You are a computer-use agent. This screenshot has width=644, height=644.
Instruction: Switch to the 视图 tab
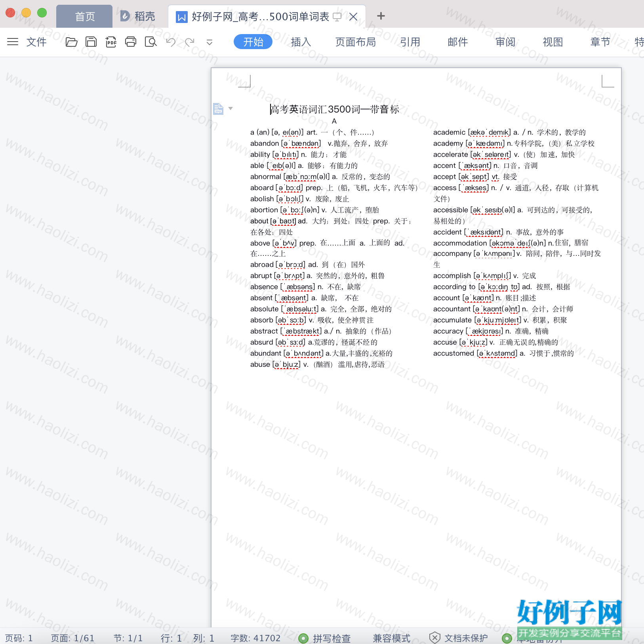(553, 42)
